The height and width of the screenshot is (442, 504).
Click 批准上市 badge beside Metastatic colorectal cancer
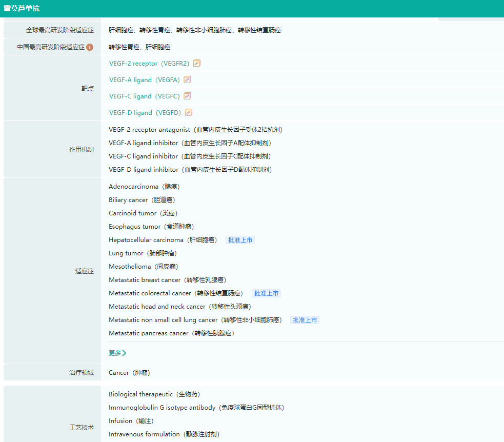[266, 293]
